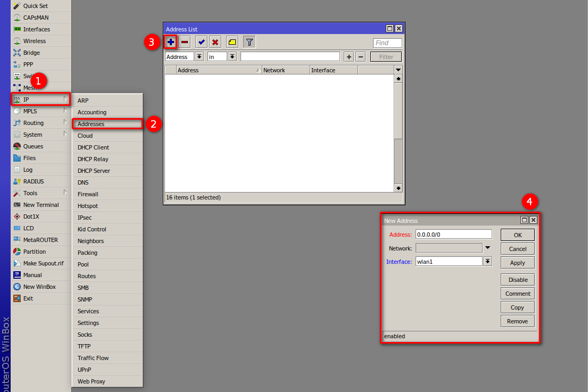Open the column selector arrow in table header
The image size is (588, 392).
coord(398,70)
